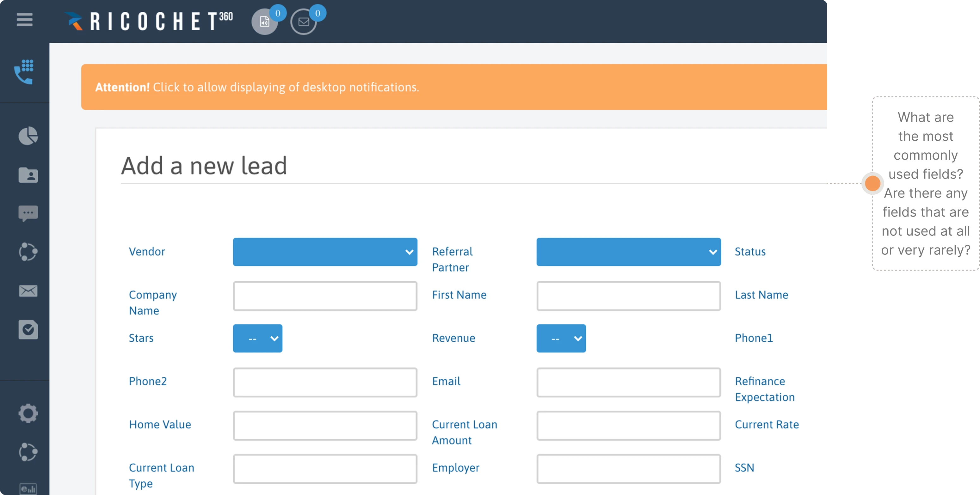Viewport: 980px width, 495px height.
Task: Open the analytics chart icon at sidebar bottom
Action: [28, 489]
